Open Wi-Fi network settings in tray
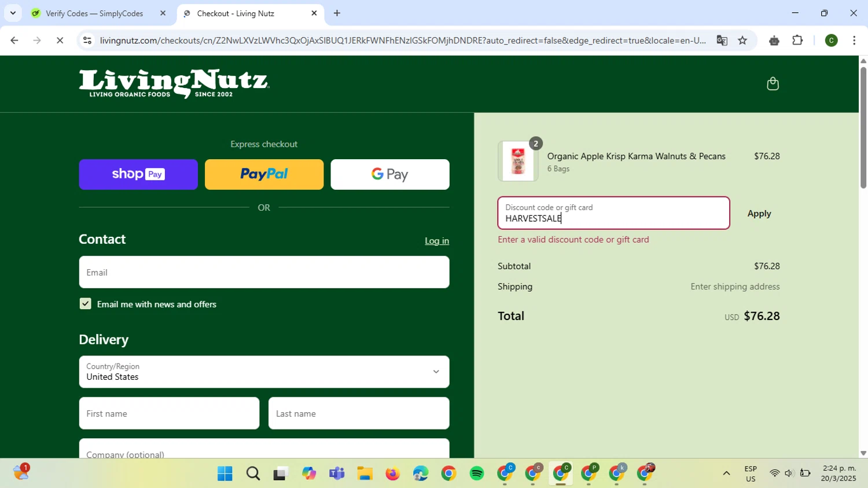 774,474
